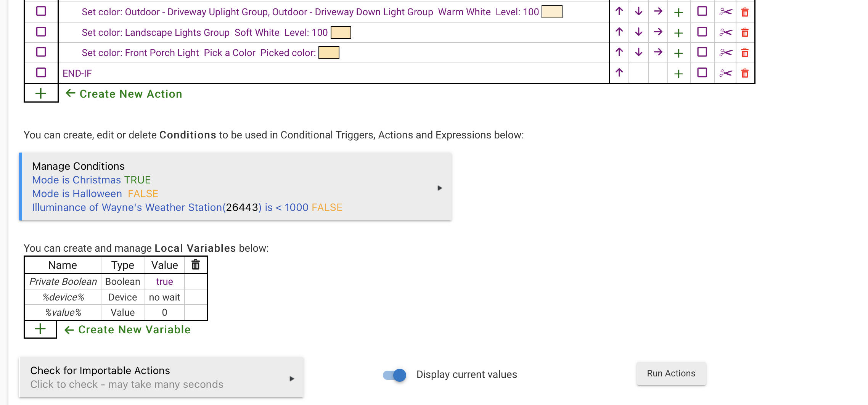
Task: Delete the Front Porch Light action via trash icon
Action: click(745, 53)
